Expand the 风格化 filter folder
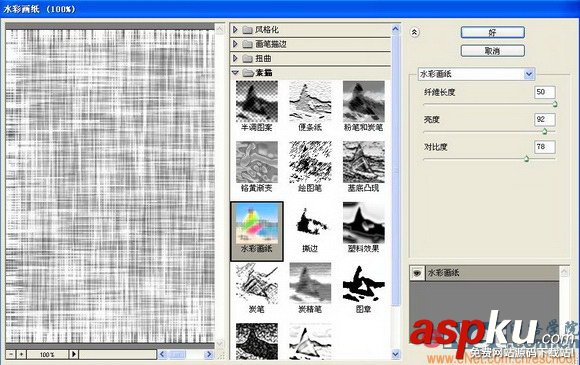This screenshot has width=580, height=365. [235, 30]
